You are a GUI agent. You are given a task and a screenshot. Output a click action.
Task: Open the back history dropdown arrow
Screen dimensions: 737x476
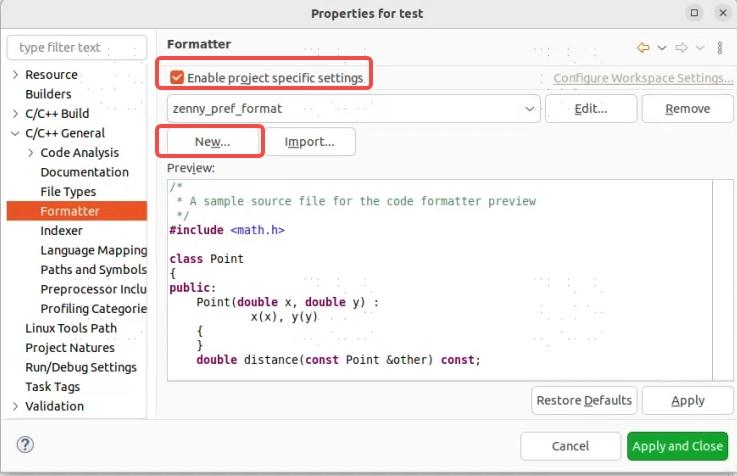(661, 47)
